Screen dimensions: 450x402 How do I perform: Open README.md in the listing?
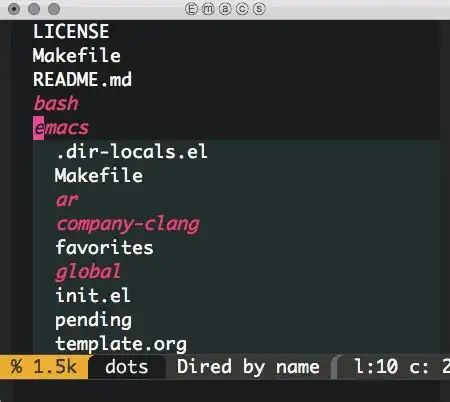pos(82,80)
